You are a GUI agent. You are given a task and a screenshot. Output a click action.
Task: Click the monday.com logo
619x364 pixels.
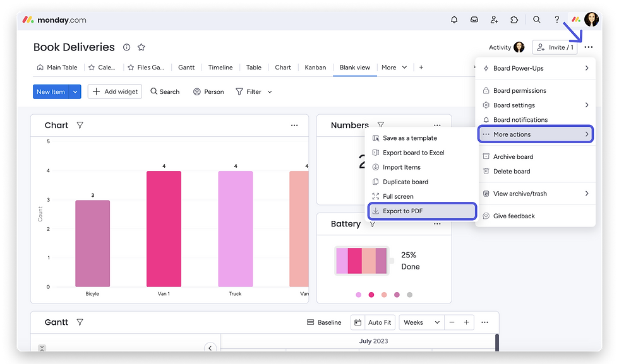tap(54, 20)
